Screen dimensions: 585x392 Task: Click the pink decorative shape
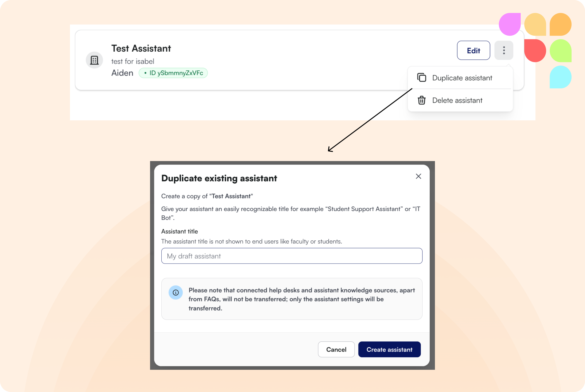click(x=510, y=24)
